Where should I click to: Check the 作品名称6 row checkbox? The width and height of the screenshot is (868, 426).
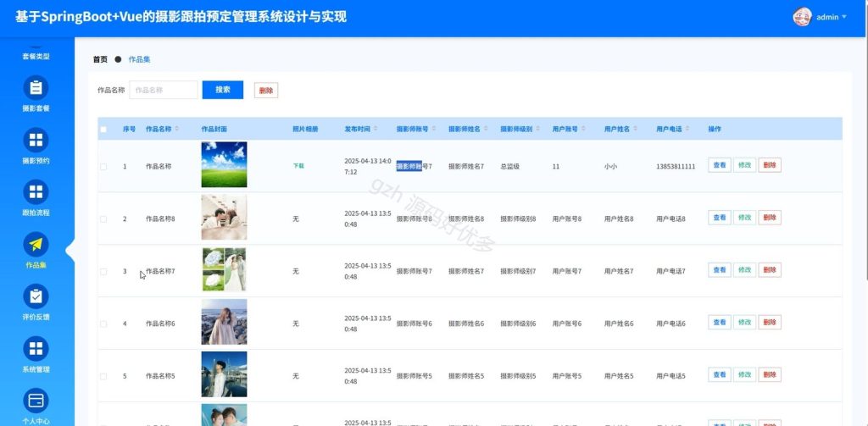[x=103, y=324]
